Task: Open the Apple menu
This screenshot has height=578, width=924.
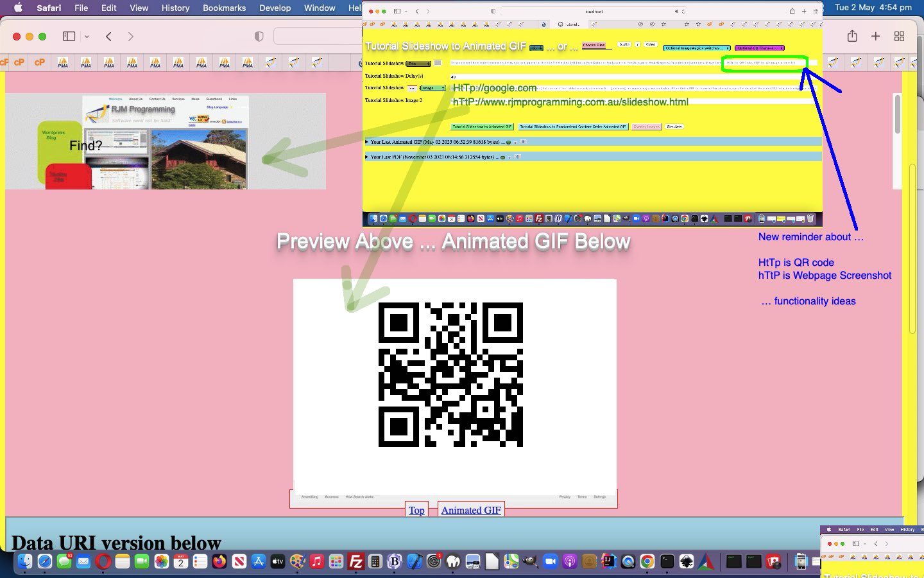Action: point(18,8)
